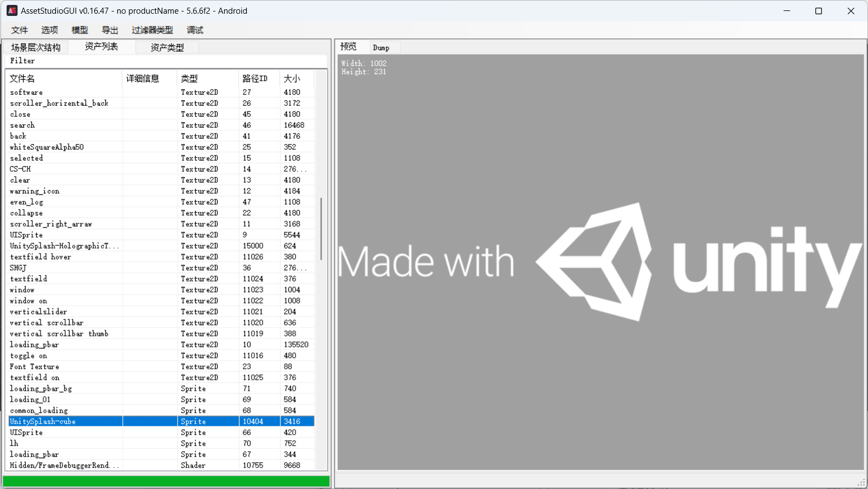Click the green progress bar

pyautogui.click(x=166, y=481)
